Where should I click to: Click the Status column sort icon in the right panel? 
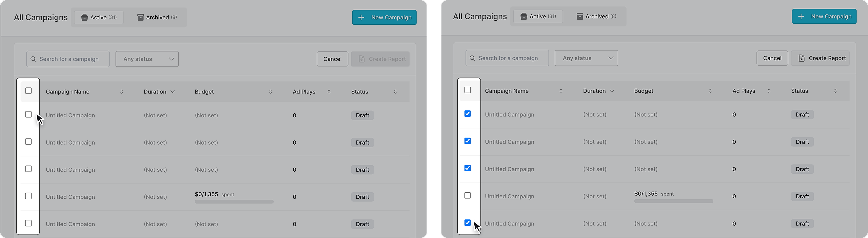(835, 91)
